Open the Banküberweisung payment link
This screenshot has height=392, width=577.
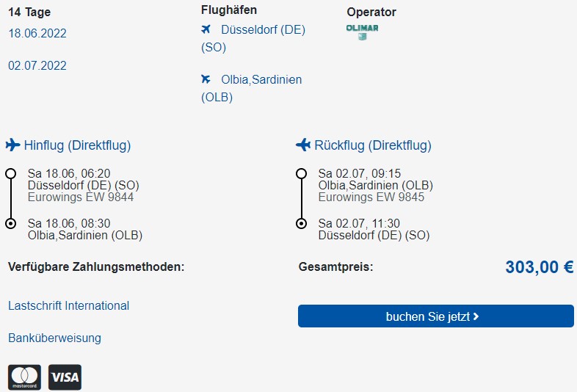point(54,338)
